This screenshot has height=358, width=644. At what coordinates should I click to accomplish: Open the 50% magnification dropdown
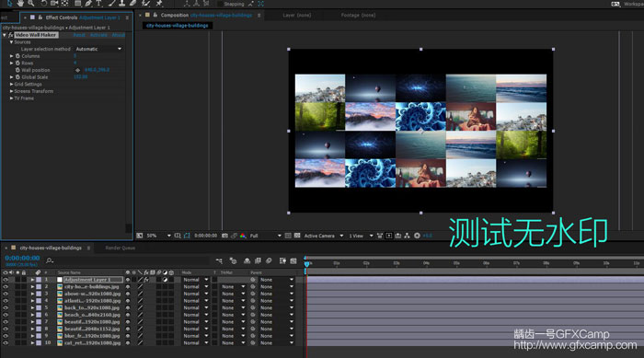click(158, 236)
